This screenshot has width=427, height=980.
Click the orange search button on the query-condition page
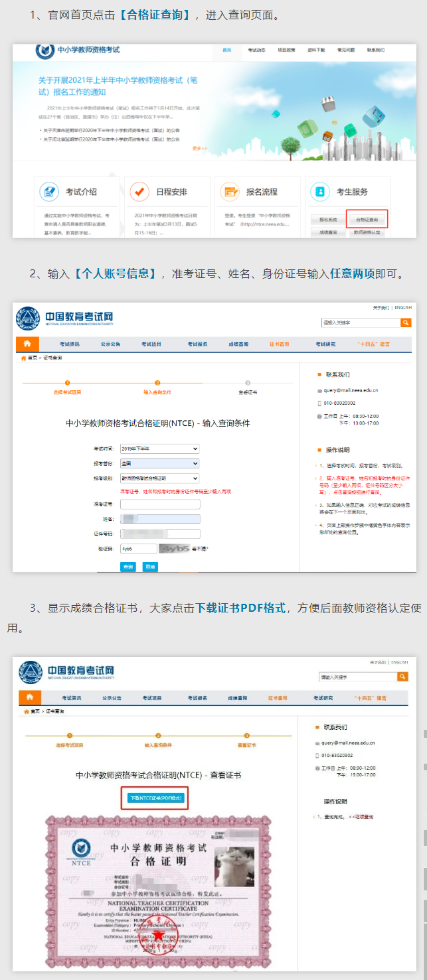(x=406, y=322)
